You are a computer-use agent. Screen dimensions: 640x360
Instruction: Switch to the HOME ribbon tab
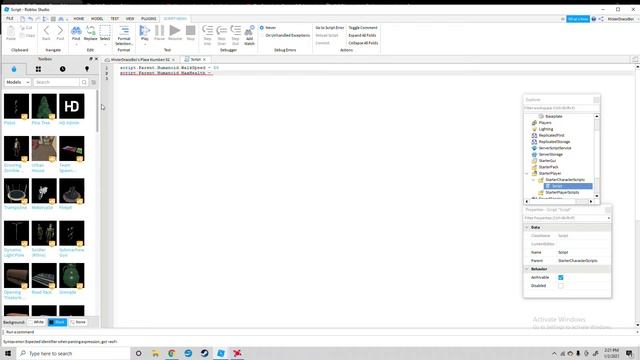click(x=79, y=19)
